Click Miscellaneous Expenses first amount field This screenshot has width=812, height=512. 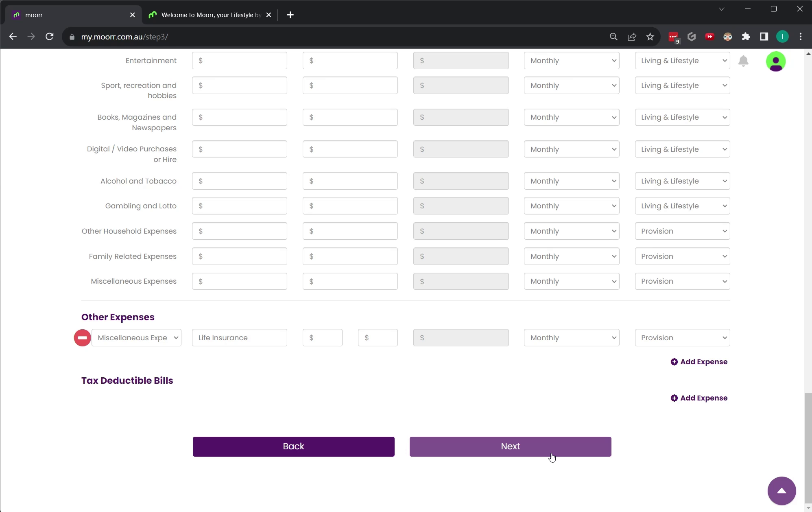click(239, 281)
